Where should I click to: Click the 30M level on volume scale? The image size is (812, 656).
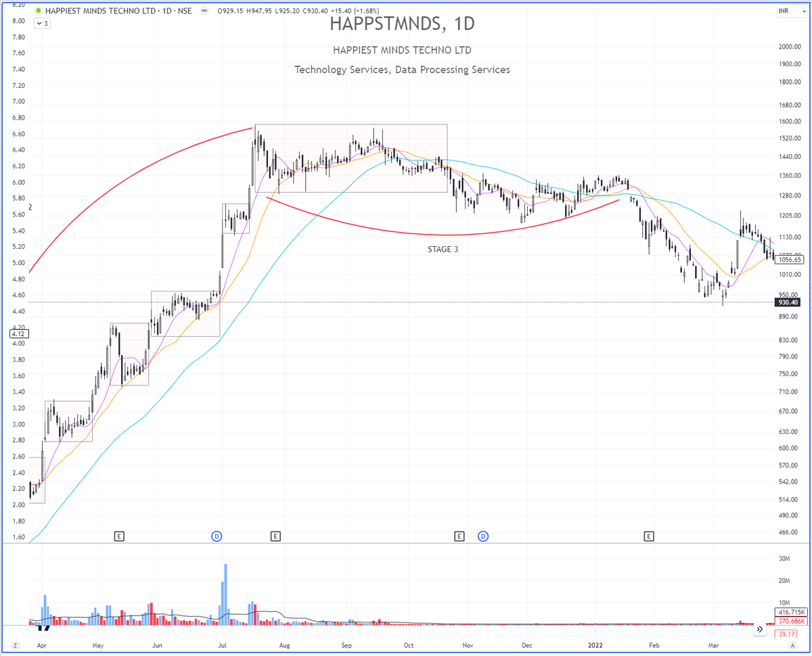(x=785, y=559)
